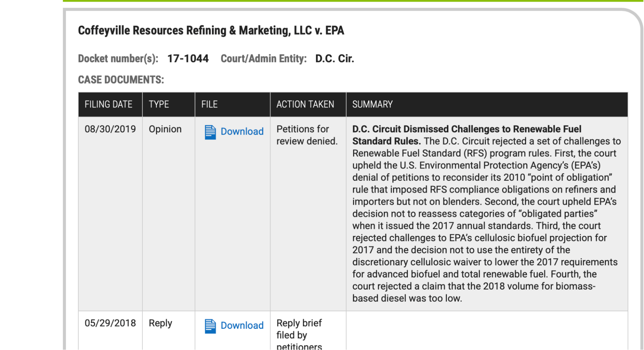Select the Reply type cell
This screenshot has width=644, height=350.
point(160,323)
